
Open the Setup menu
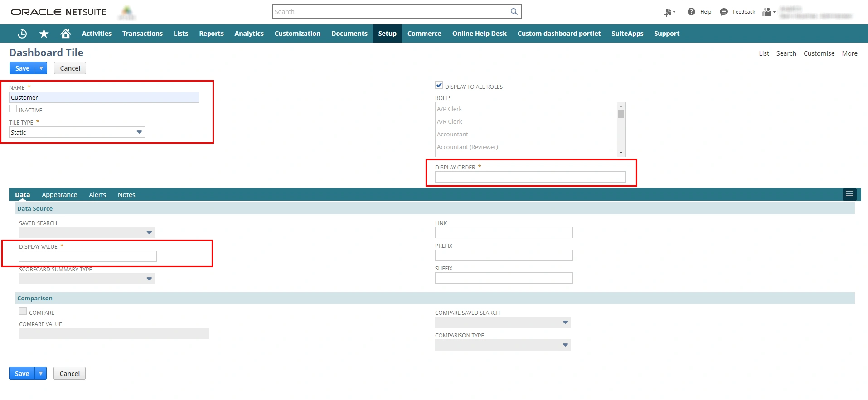(388, 34)
